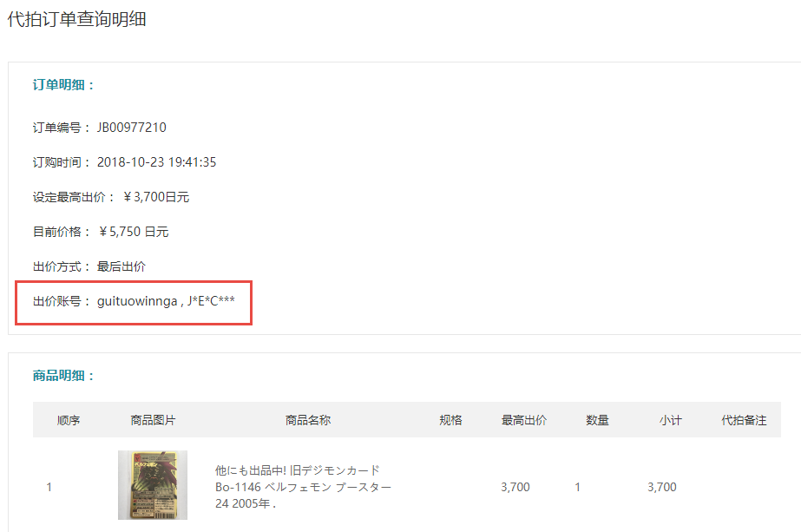
Task: Click the 数量 column header
Action: point(597,420)
